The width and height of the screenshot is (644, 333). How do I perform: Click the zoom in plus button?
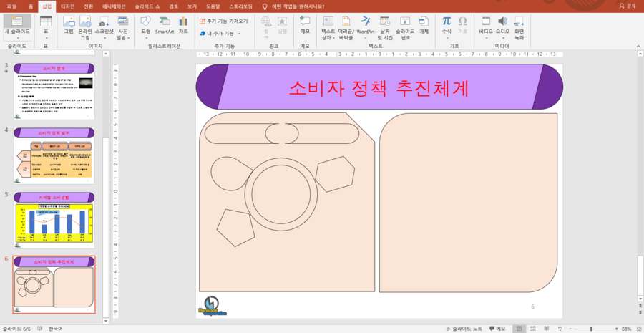617,329
